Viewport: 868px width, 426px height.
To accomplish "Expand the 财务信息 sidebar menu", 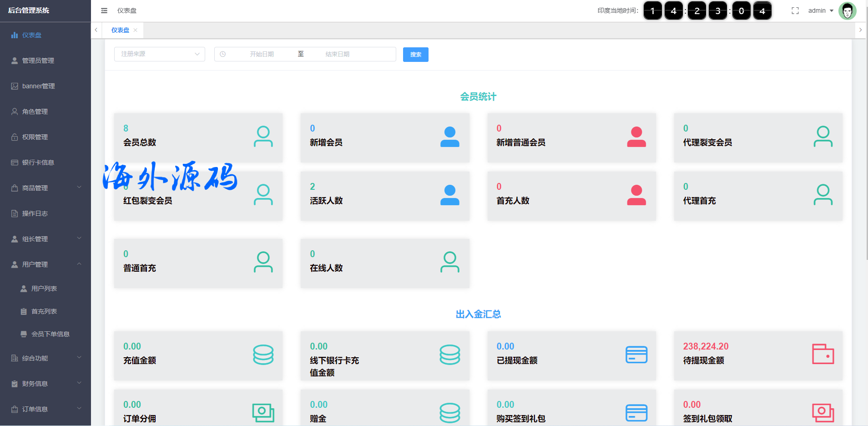I will click(x=45, y=384).
